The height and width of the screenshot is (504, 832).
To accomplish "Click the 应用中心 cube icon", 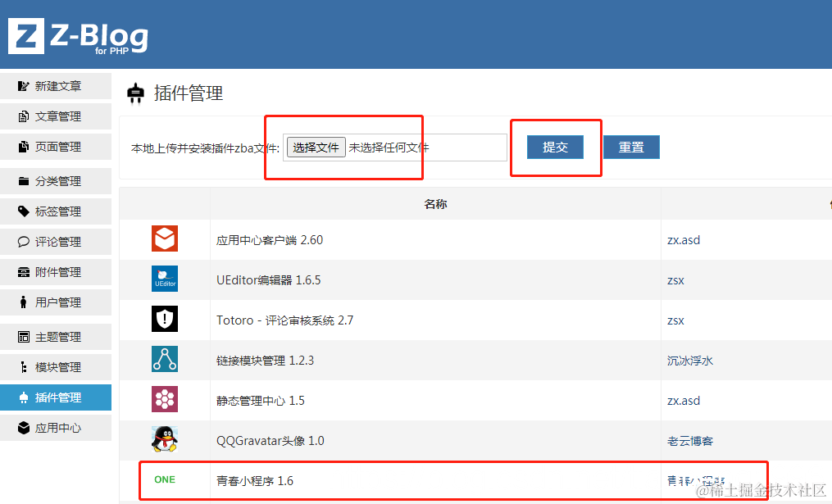I will coord(23,428).
